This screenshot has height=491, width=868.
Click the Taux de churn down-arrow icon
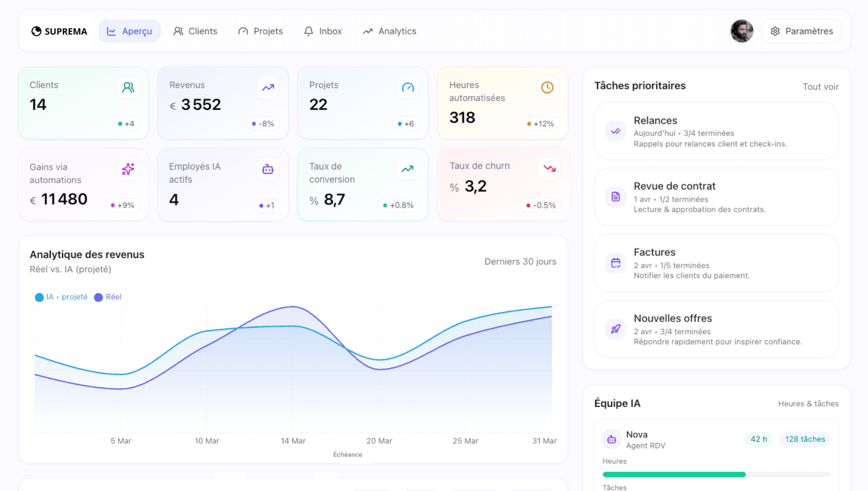click(549, 168)
